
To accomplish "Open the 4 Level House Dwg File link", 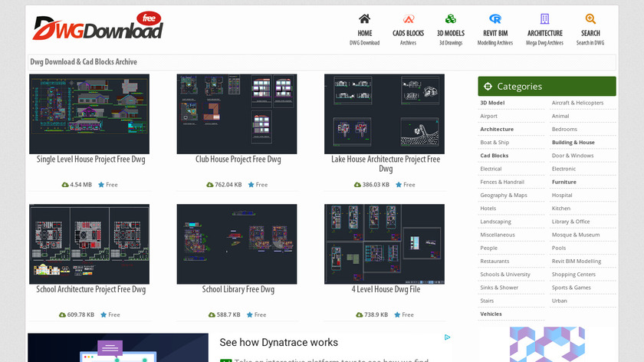I will coord(386,289).
